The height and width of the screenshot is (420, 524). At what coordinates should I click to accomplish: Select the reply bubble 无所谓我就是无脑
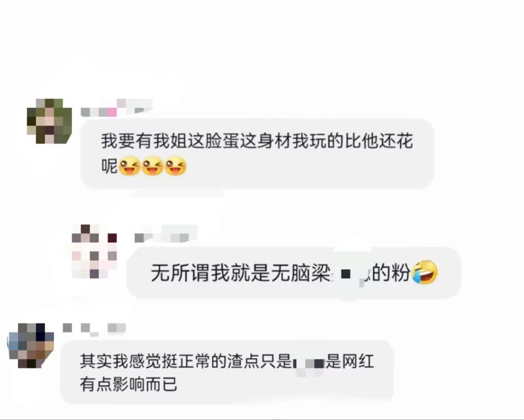(x=294, y=273)
